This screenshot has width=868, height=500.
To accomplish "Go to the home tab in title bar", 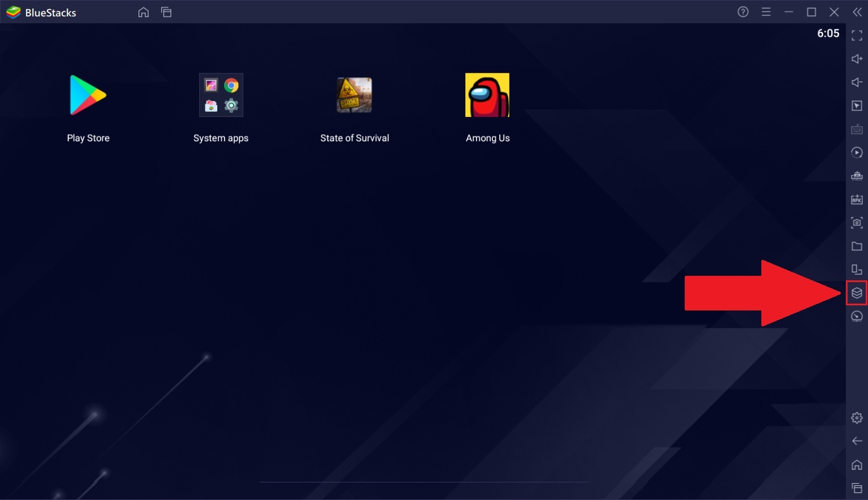I will pyautogui.click(x=144, y=12).
